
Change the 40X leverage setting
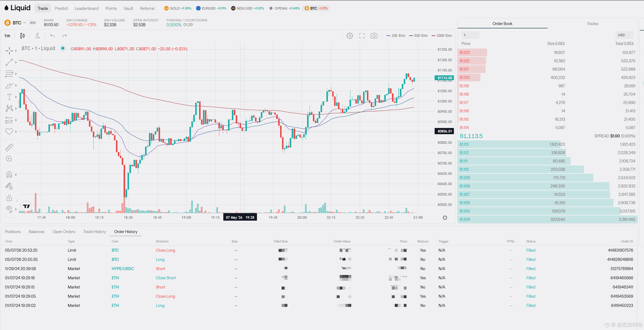coord(33,23)
